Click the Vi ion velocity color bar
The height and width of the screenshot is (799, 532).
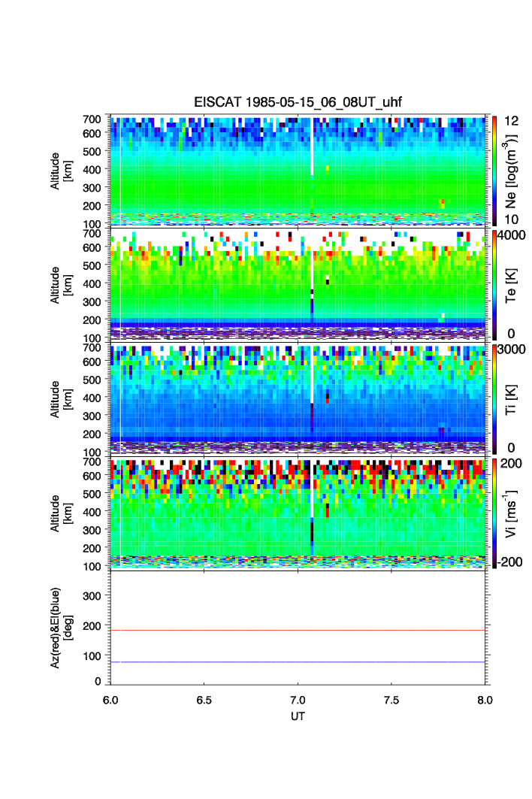click(495, 512)
